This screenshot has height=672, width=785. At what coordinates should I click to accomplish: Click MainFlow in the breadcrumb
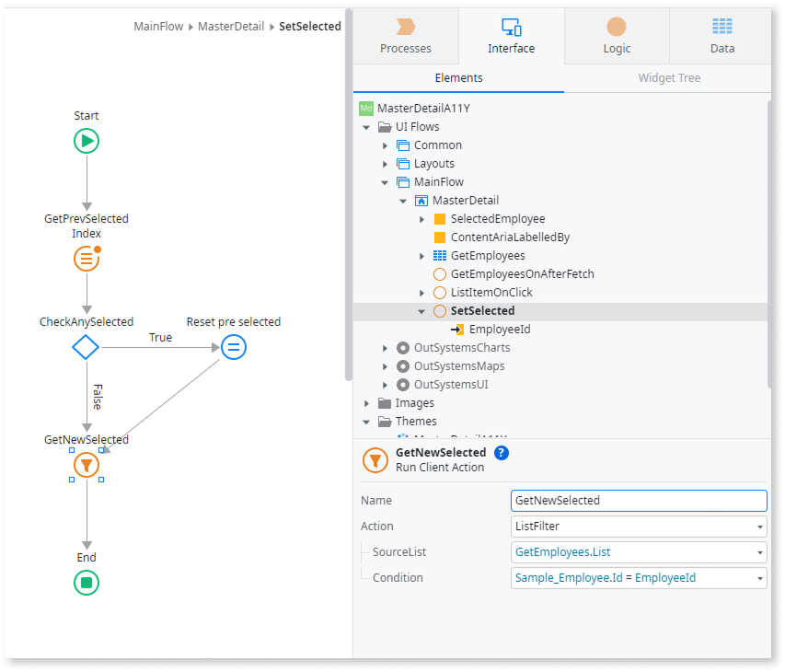click(x=158, y=26)
